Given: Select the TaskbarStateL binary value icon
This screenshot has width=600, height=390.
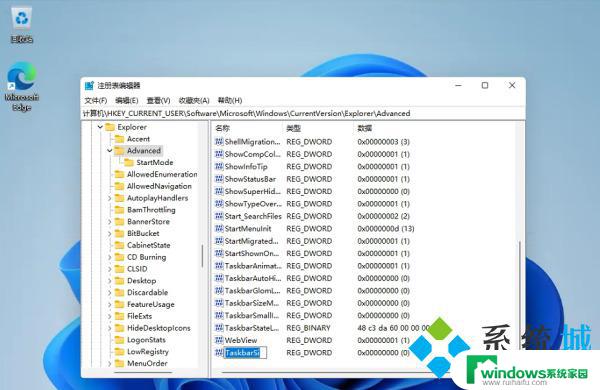Looking at the screenshot, I should (x=219, y=328).
